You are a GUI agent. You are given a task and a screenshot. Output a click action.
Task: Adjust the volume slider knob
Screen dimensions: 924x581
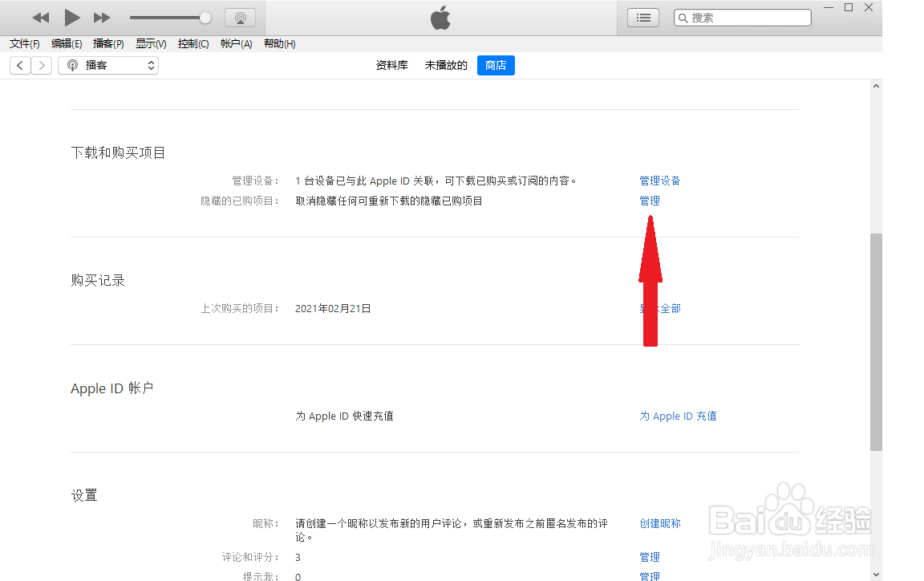tap(205, 18)
